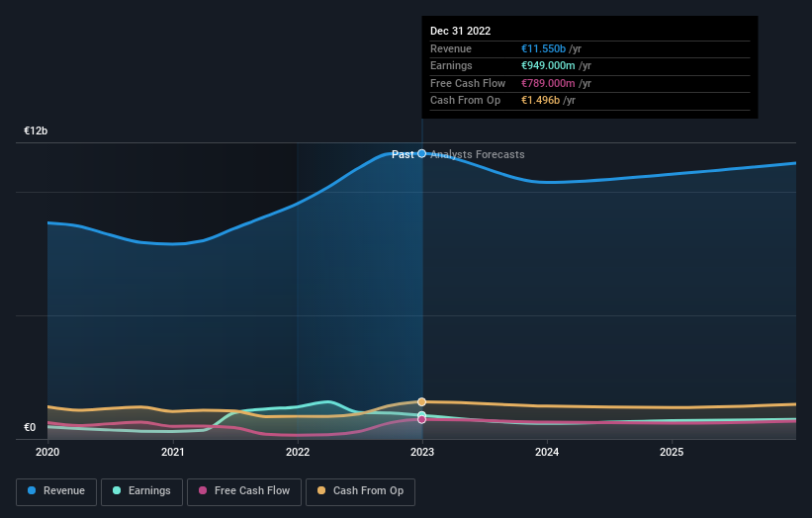Click the Past label on chart

click(x=403, y=154)
